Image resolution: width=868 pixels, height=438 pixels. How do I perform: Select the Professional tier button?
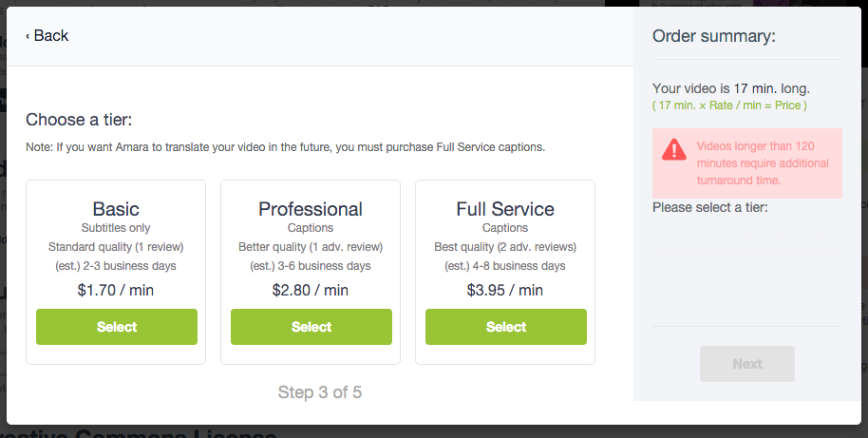pos(311,327)
